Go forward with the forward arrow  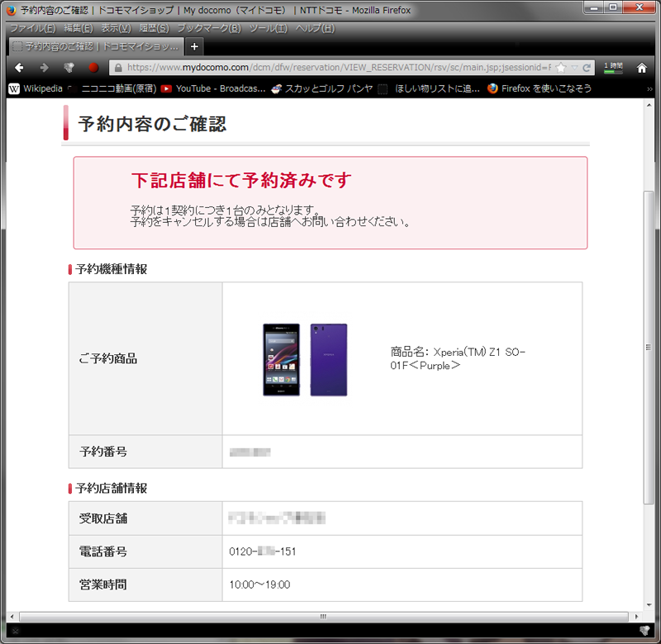coord(44,68)
